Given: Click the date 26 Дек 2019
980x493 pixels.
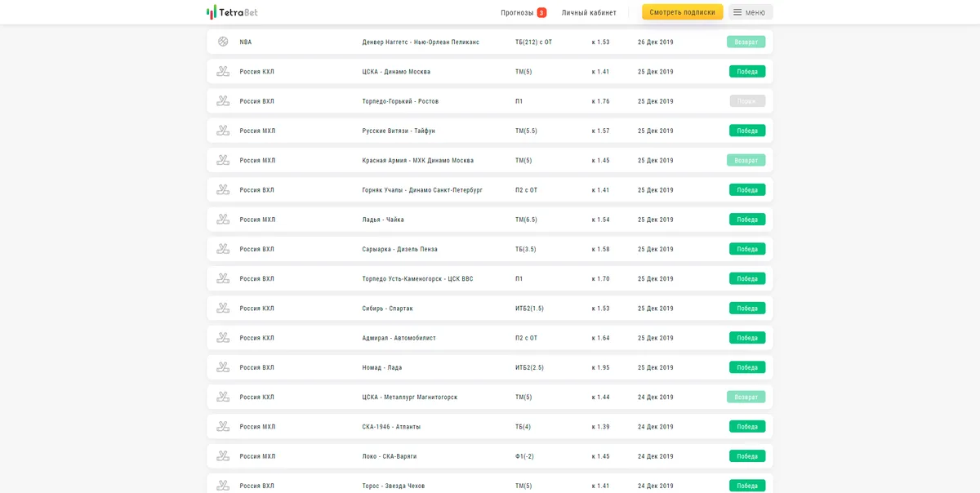Looking at the screenshot, I should click(656, 42).
